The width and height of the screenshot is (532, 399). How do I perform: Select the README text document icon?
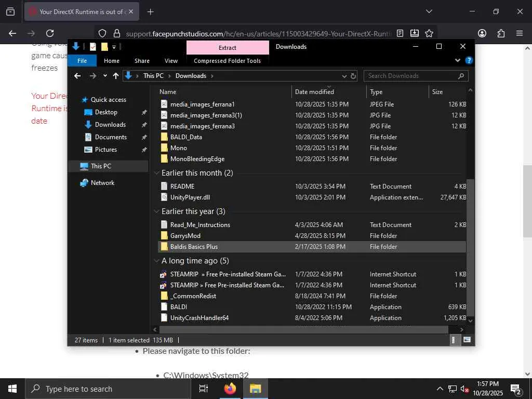tap(164, 187)
